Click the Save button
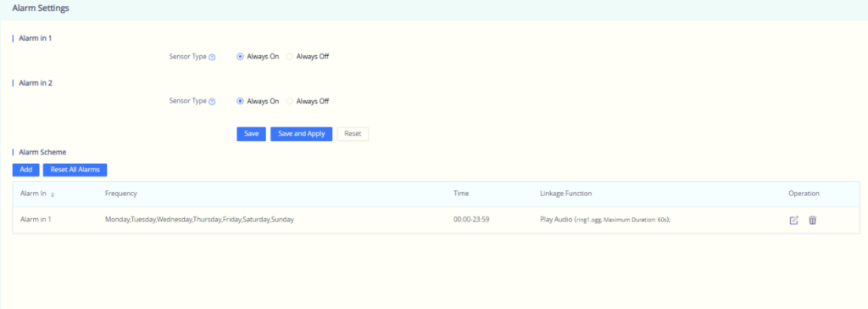This screenshot has height=309, width=868. tap(251, 133)
